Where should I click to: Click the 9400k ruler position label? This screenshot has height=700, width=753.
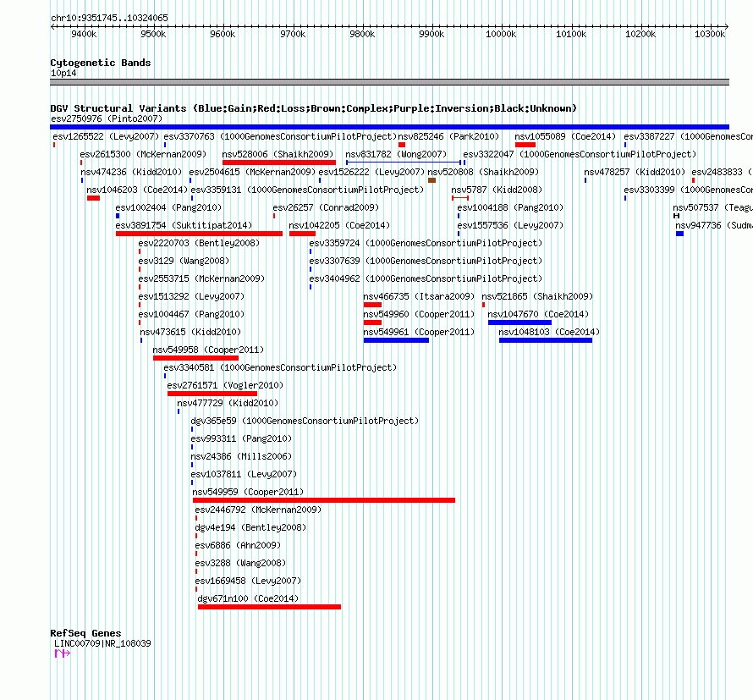tap(84, 34)
